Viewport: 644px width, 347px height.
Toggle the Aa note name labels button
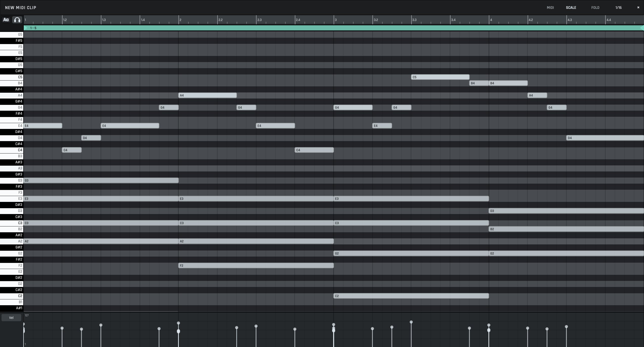6,20
